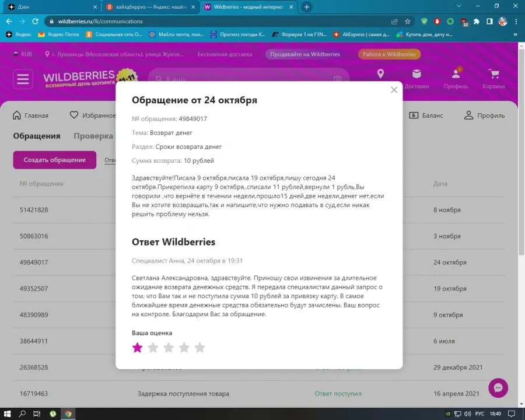Open notification center icon

coord(511,414)
